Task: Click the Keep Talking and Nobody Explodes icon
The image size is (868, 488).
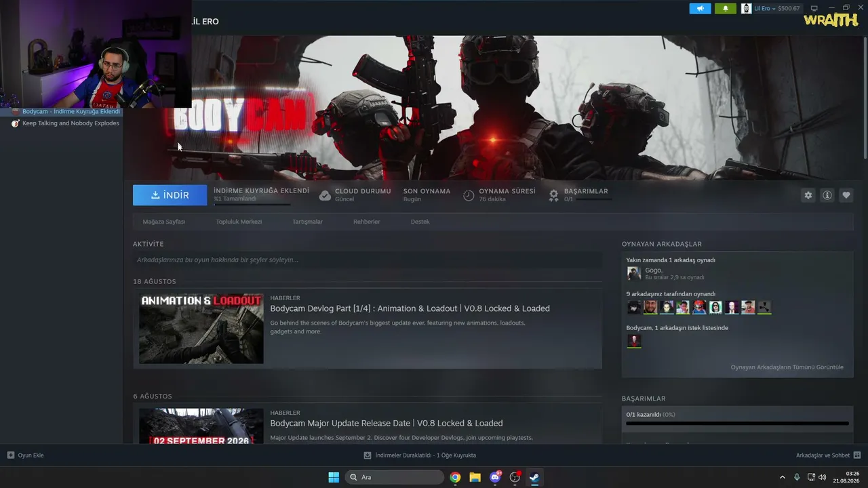Action: (16, 123)
